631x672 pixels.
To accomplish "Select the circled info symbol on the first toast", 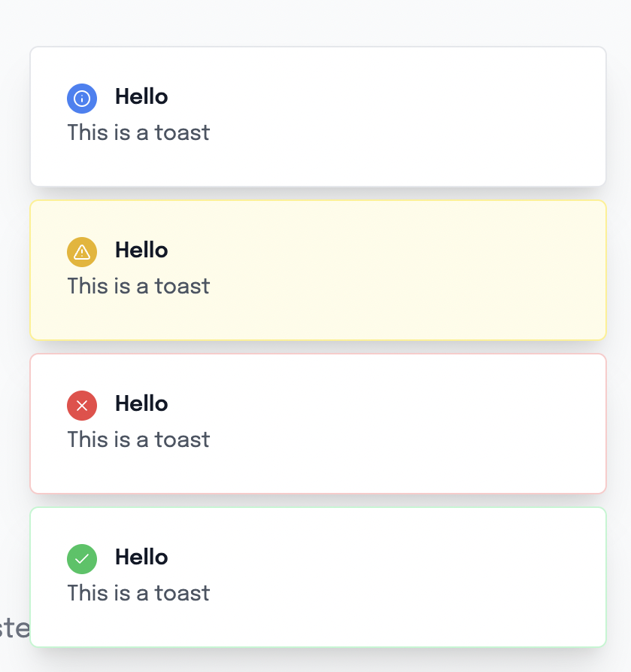I will [82, 99].
